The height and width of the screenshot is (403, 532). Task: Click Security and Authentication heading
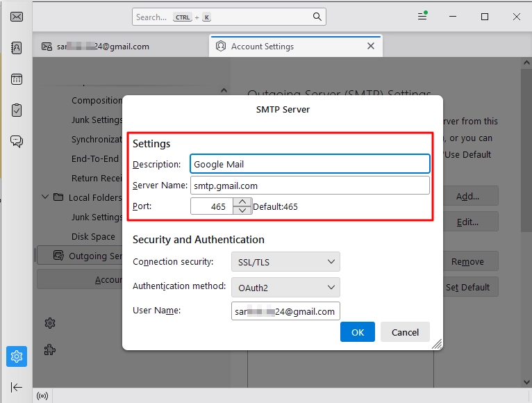199,239
